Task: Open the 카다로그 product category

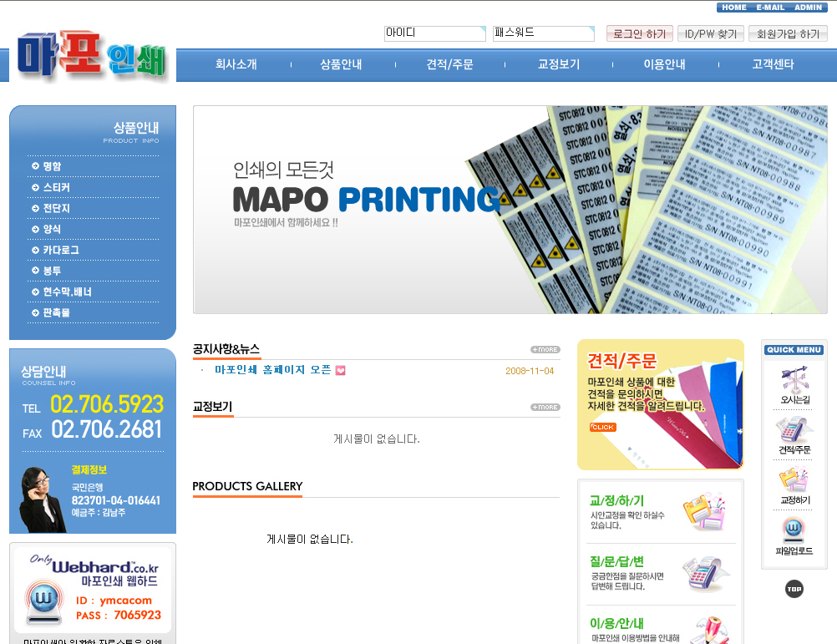Action: [x=61, y=250]
